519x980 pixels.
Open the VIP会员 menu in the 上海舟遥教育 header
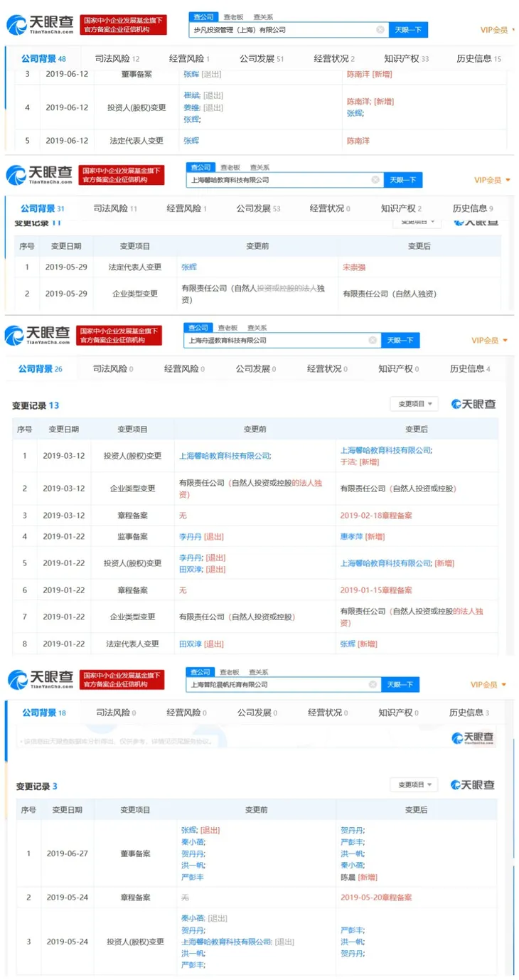[490, 341]
